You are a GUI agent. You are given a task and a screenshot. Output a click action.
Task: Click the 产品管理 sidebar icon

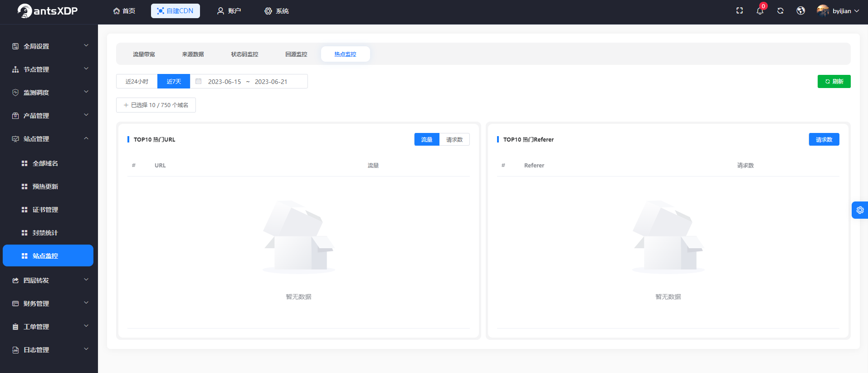15,116
